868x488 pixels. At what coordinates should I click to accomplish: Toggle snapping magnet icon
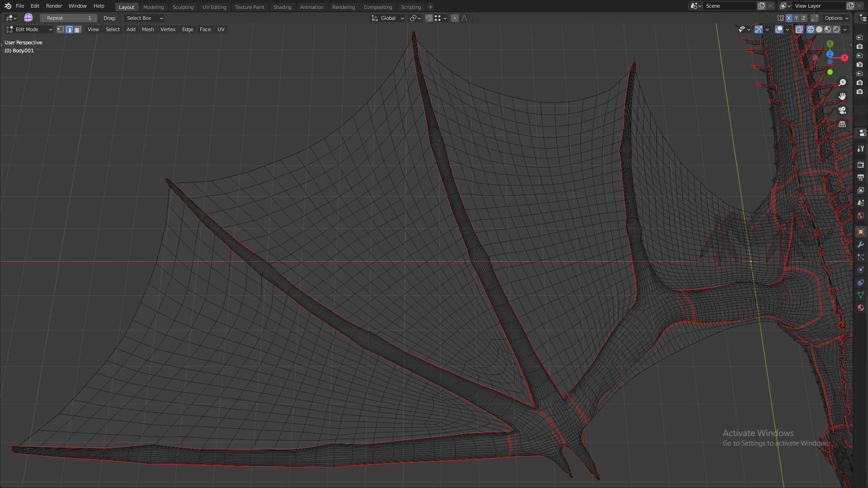coord(429,18)
